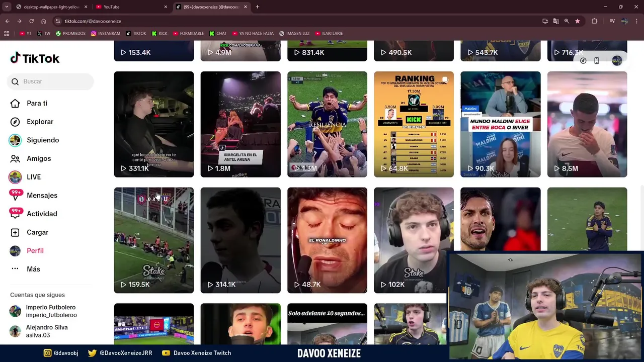Click the install app icon
Image resolution: width=644 pixels, height=362 pixels.
(x=545, y=21)
